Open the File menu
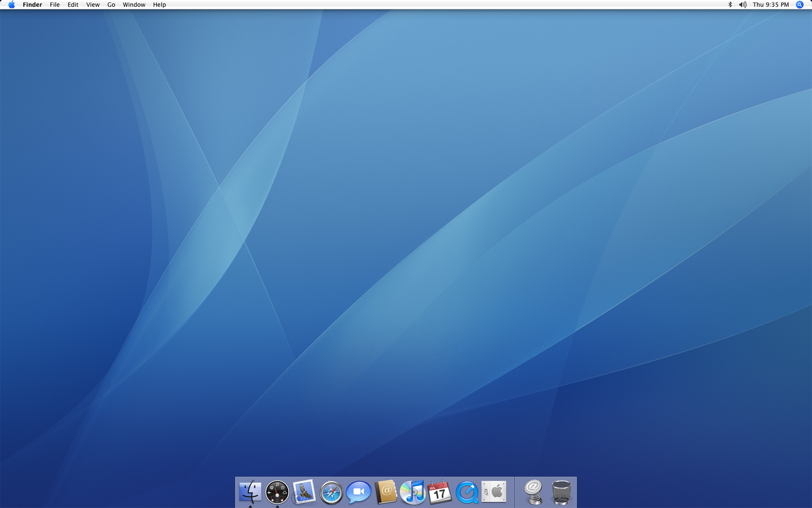Image resolution: width=812 pixels, height=508 pixels. click(x=55, y=5)
